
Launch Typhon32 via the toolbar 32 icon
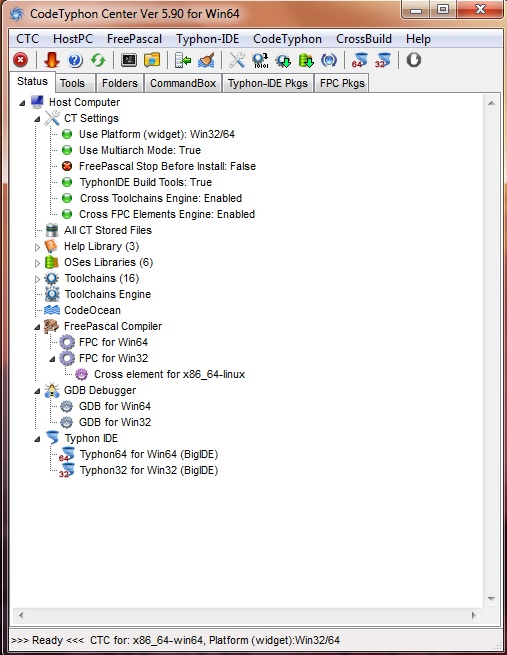coord(382,60)
